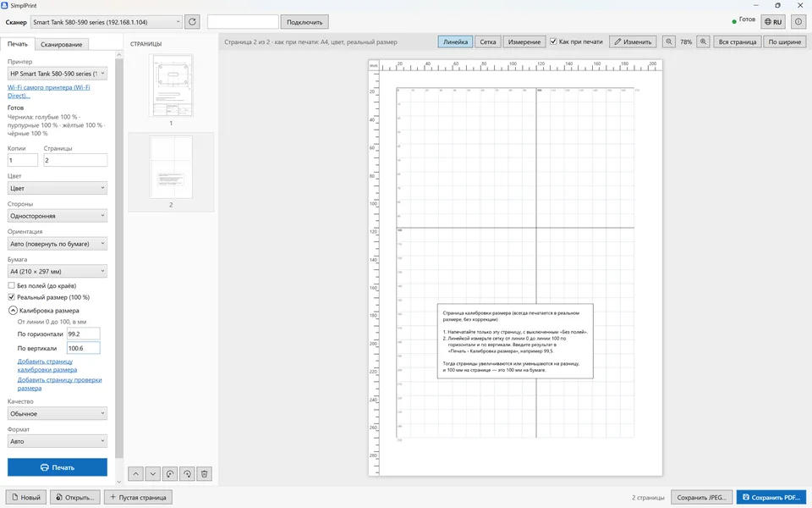Toggle the Сетка grid button
This screenshot has width=812, height=508.
click(488, 42)
